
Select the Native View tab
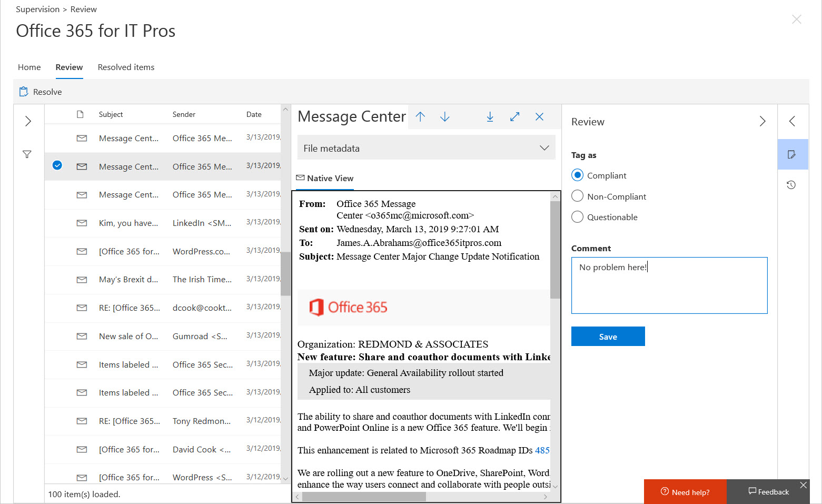[325, 178]
